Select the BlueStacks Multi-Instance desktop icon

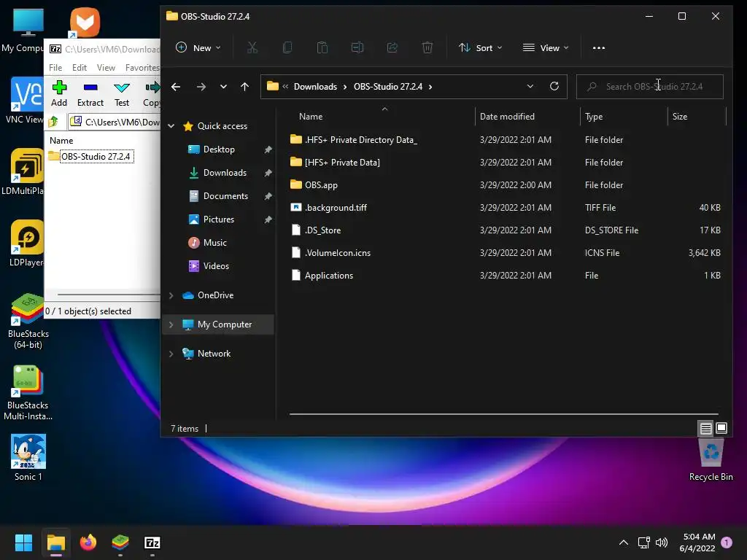pos(28,393)
